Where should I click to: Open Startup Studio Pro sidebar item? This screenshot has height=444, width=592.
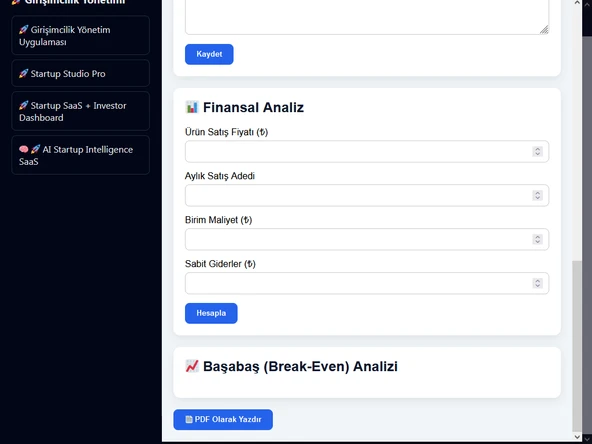click(x=80, y=73)
